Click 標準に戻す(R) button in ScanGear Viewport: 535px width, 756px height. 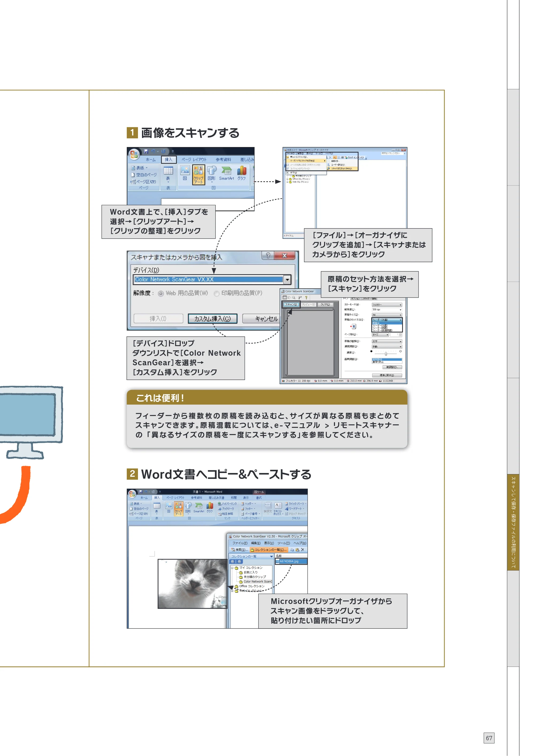click(387, 375)
